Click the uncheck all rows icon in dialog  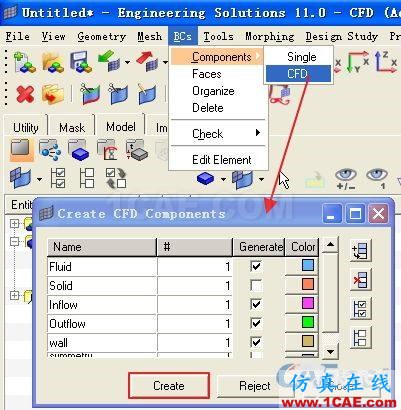pyautogui.click(x=360, y=338)
